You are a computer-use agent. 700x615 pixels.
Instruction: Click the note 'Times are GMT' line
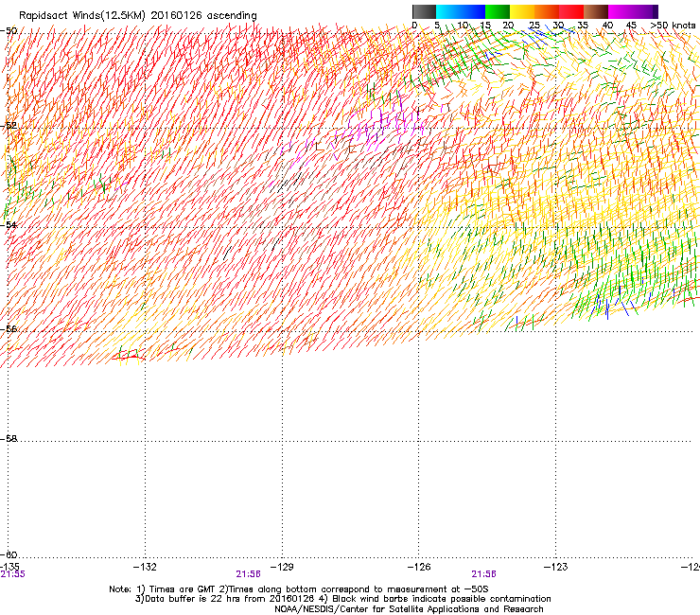[x=299, y=589]
